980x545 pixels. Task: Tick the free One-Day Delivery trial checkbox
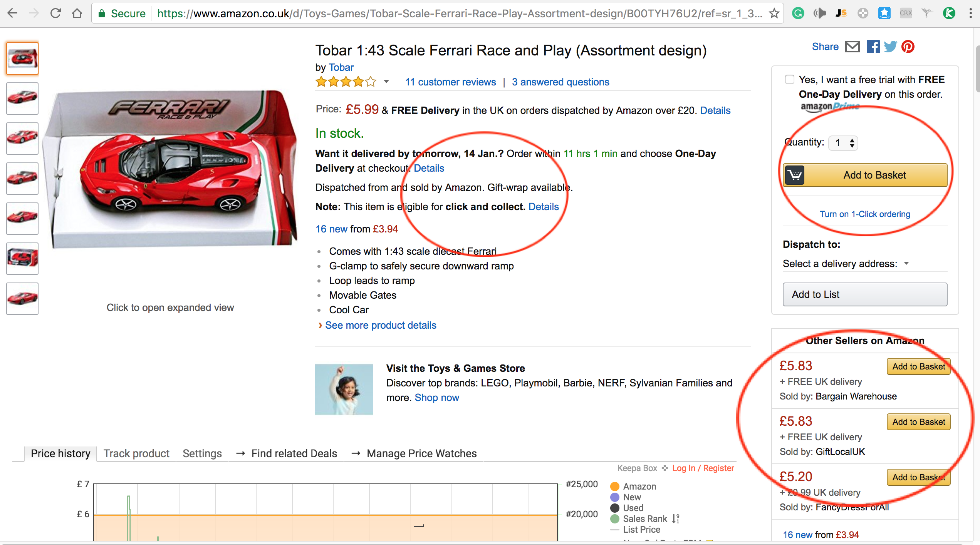point(790,80)
